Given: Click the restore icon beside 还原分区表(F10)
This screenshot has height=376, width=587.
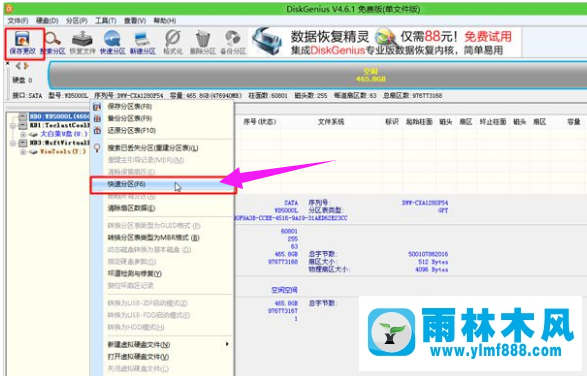Looking at the screenshot, I should point(97,131).
